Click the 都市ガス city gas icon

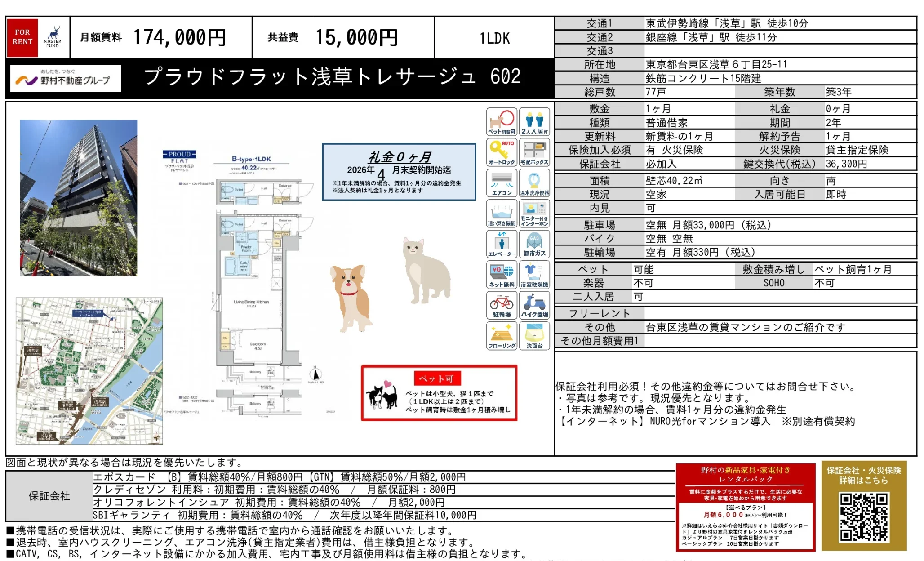534,244
